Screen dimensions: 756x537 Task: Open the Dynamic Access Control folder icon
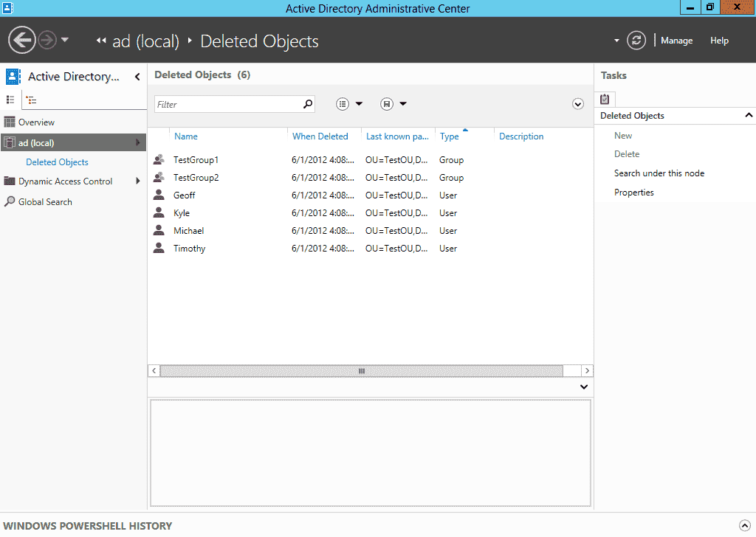tap(10, 181)
